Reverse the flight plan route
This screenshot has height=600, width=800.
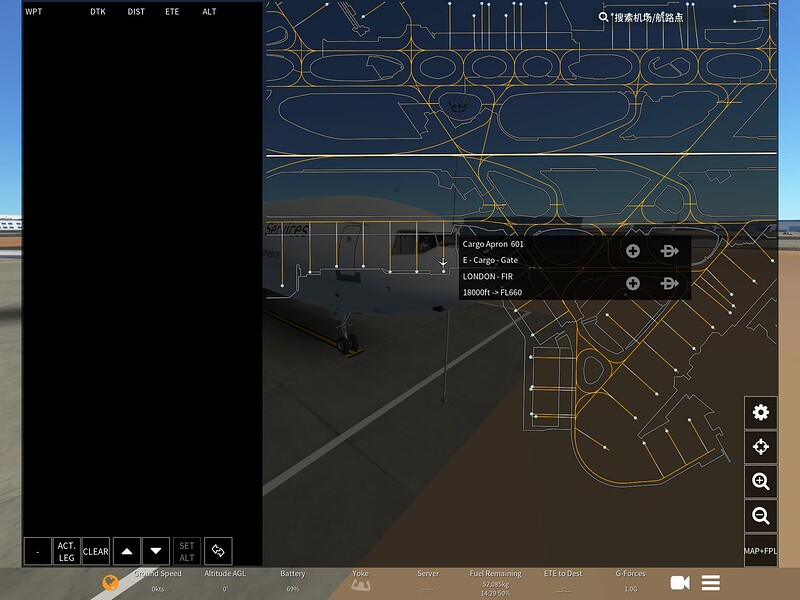point(218,551)
